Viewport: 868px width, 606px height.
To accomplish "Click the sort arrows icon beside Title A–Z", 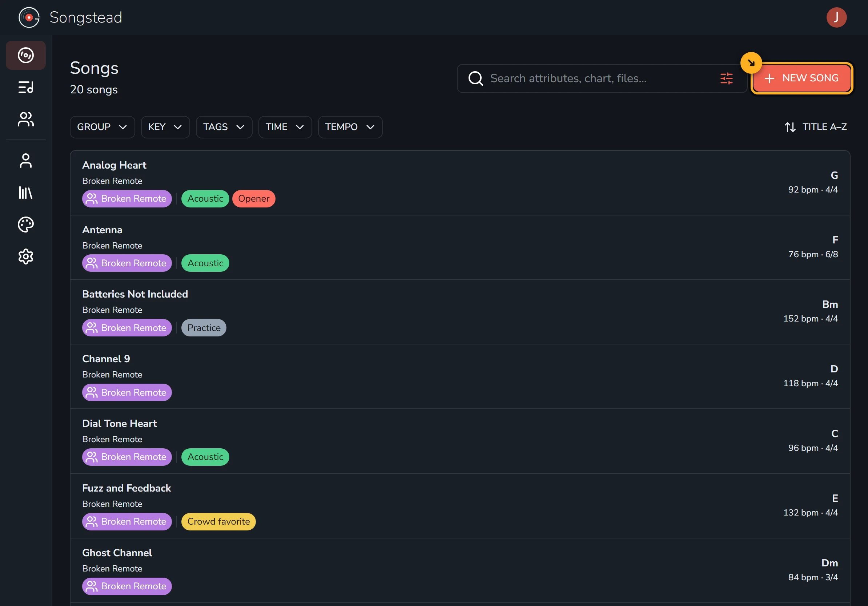I will pyautogui.click(x=790, y=127).
